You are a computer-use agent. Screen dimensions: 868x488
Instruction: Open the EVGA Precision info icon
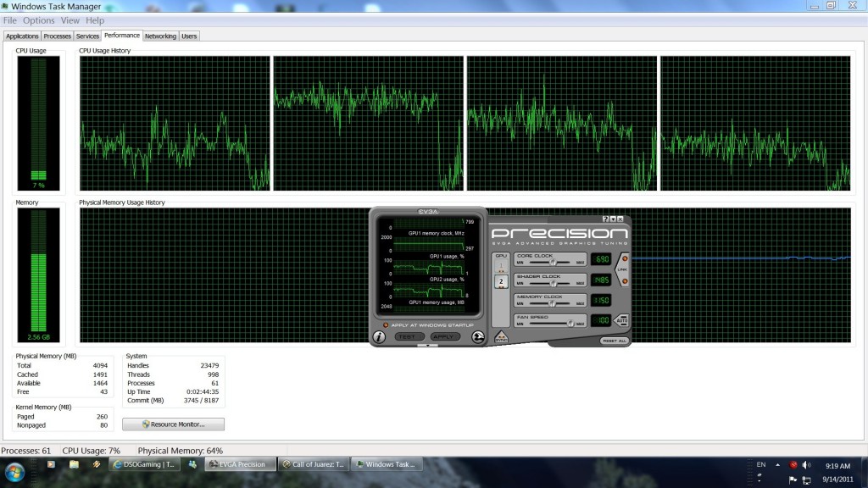click(x=379, y=336)
